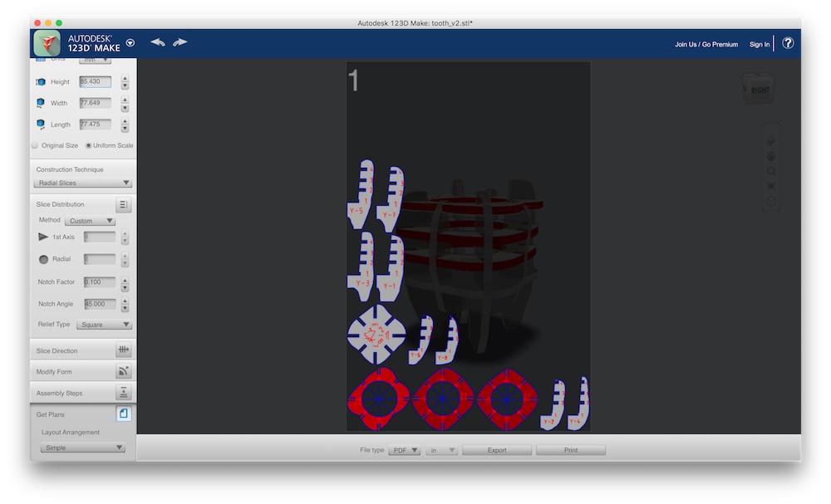Click the sheet number 1 label
The height and width of the screenshot is (504, 831).
click(x=353, y=81)
